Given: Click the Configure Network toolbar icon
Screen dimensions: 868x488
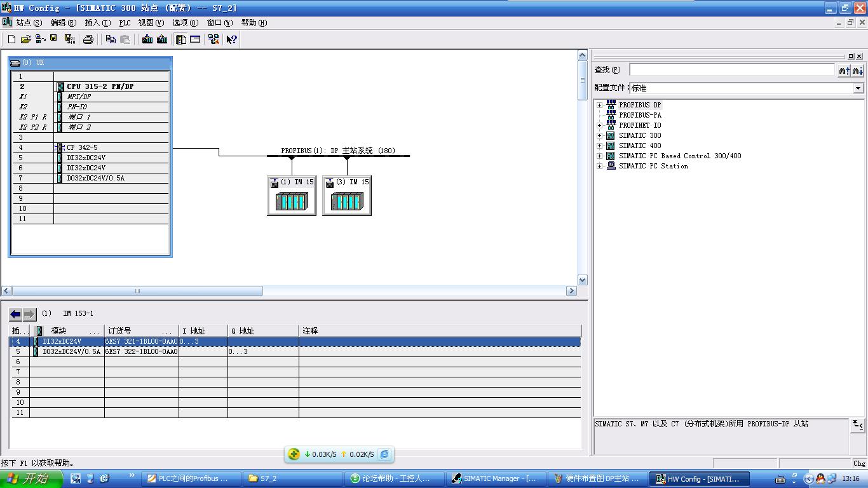Looking at the screenshot, I should (214, 39).
